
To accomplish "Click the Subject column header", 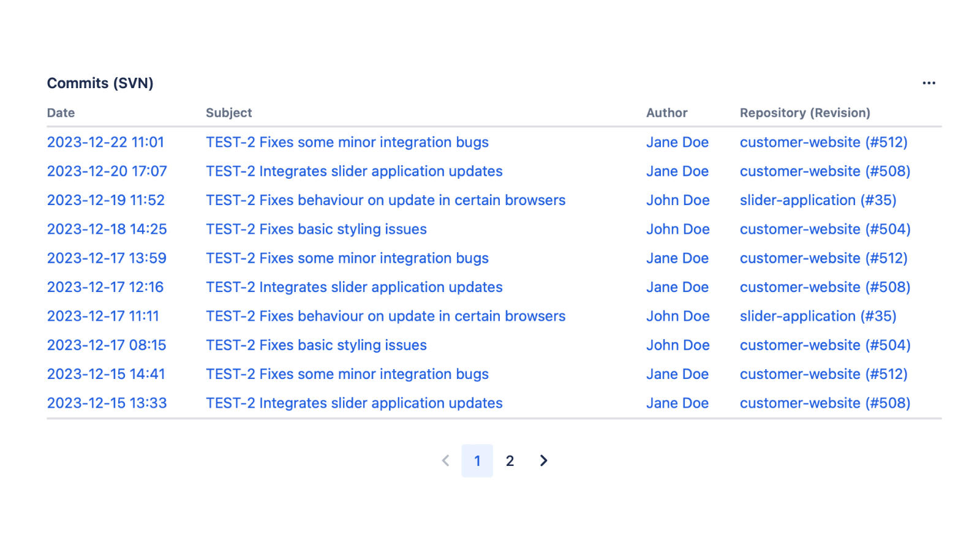I will pyautogui.click(x=228, y=113).
